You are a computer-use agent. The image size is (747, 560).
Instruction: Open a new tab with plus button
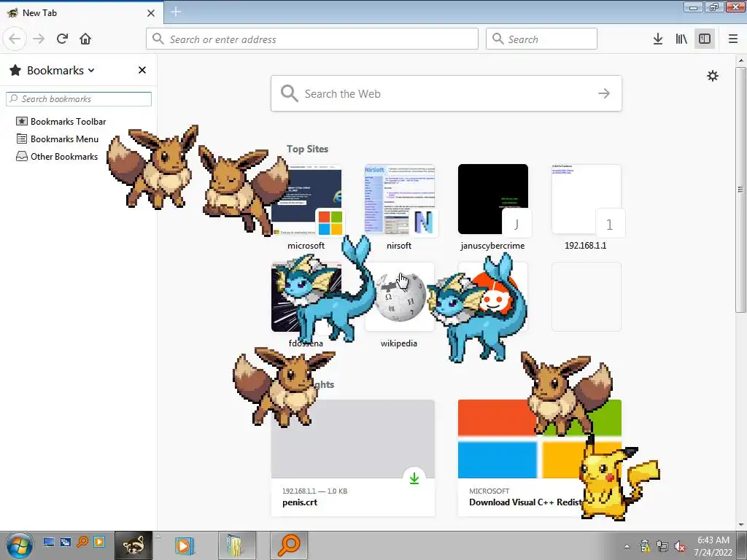(x=176, y=12)
